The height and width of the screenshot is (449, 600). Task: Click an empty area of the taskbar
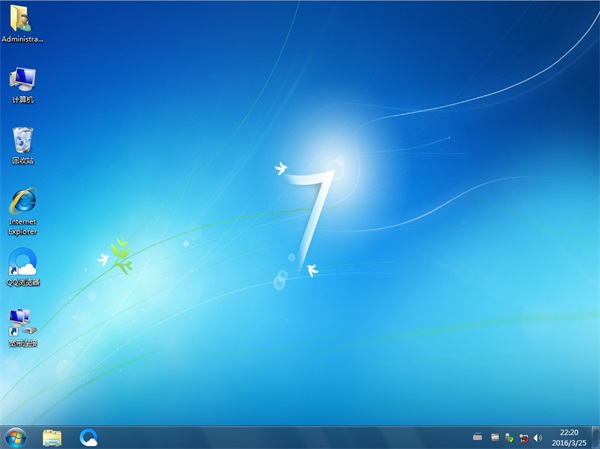coord(280,437)
